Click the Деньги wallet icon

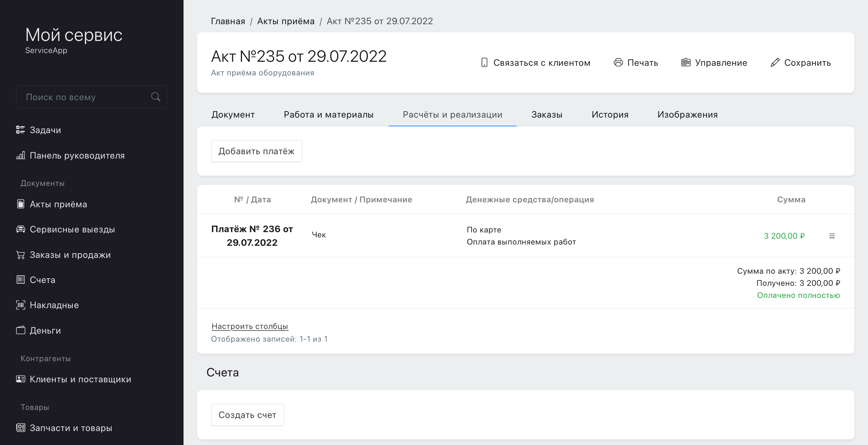click(x=20, y=330)
